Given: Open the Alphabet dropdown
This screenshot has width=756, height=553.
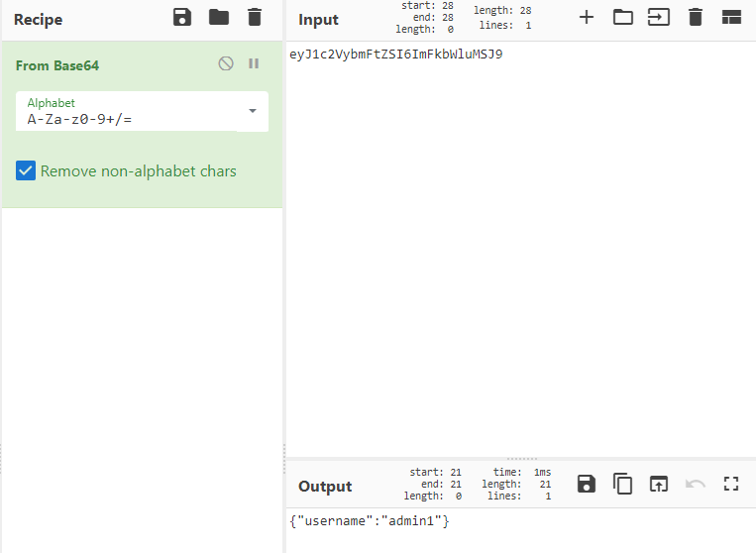Looking at the screenshot, I should [x=252, y=111].
